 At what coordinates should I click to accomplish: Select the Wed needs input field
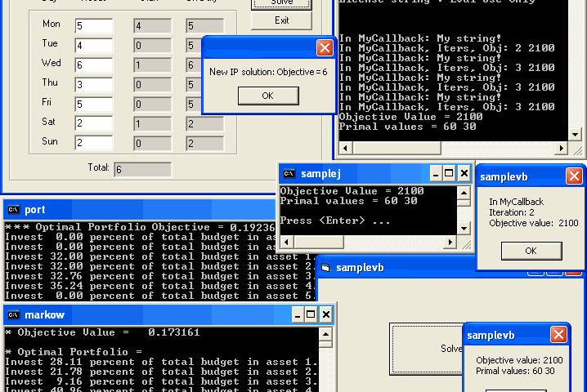[93, 65]
